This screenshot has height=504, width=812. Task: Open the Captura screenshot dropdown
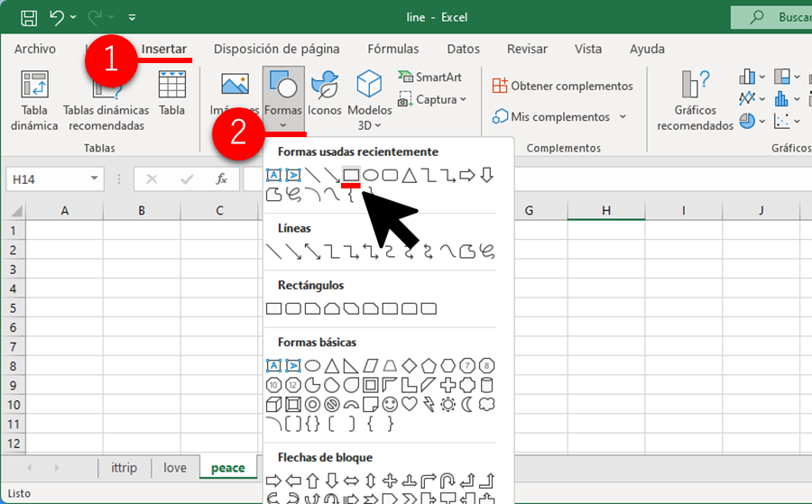tap(432, 99)
